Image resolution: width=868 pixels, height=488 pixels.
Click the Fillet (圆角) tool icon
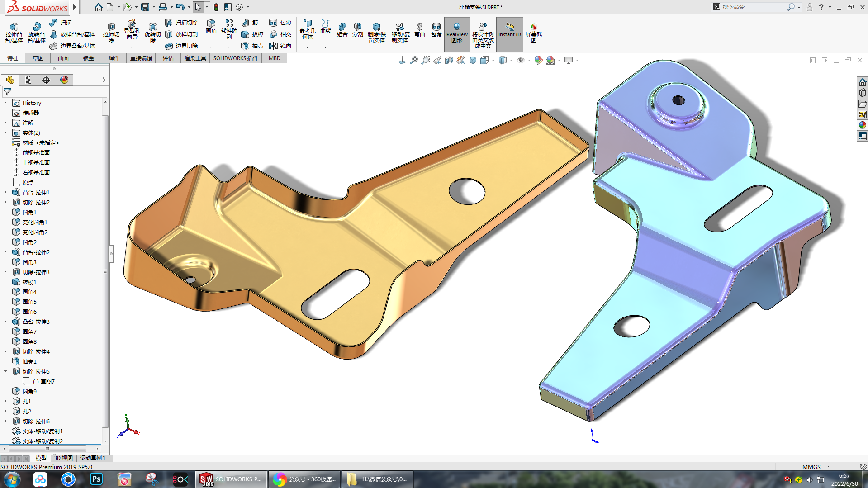211,27
